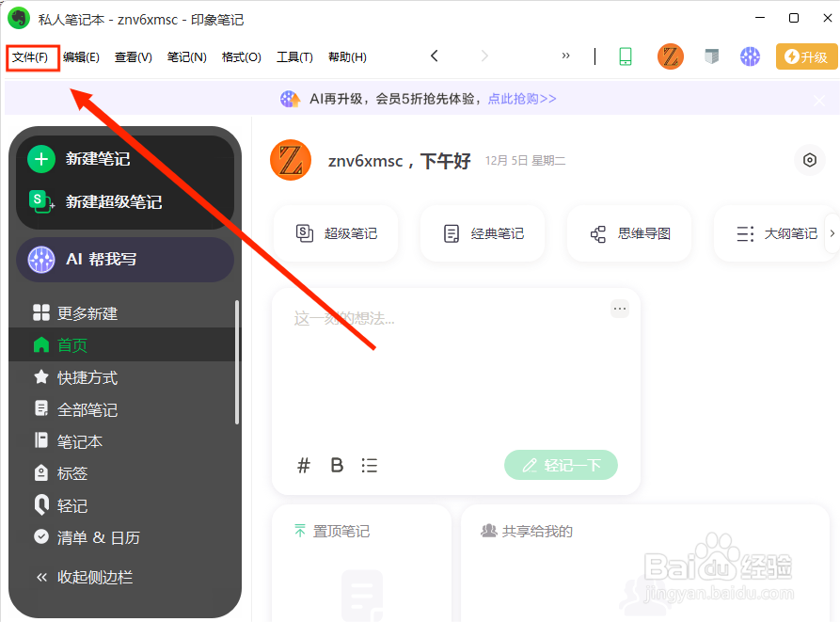
Task: Go to 首页 in the sidebar
Action: tap(125, 345)
